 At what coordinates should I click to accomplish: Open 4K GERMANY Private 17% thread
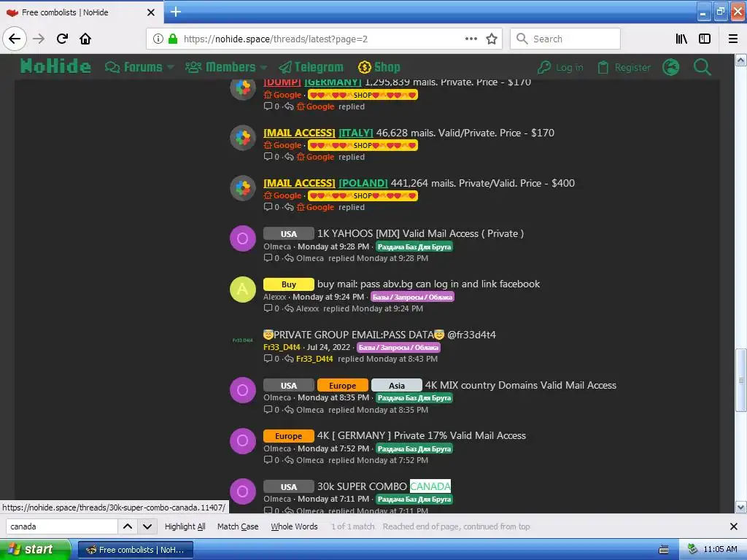click(422, 436)
